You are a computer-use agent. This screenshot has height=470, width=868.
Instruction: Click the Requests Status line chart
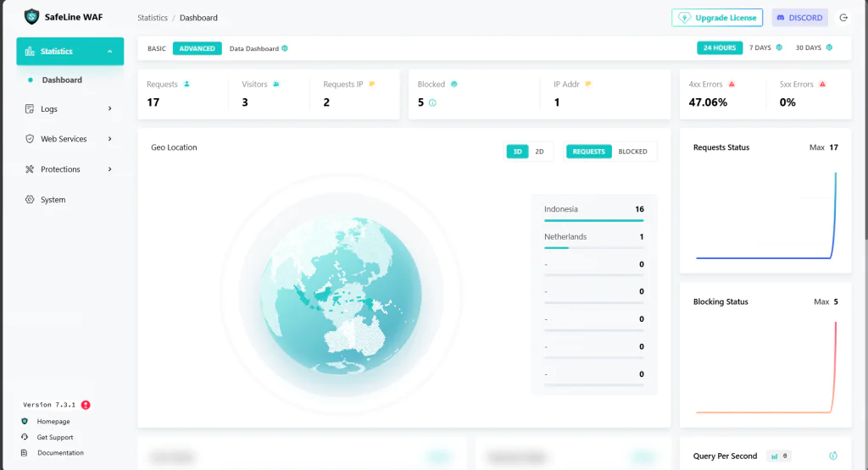pyautogui.click(x=765, y=216)
